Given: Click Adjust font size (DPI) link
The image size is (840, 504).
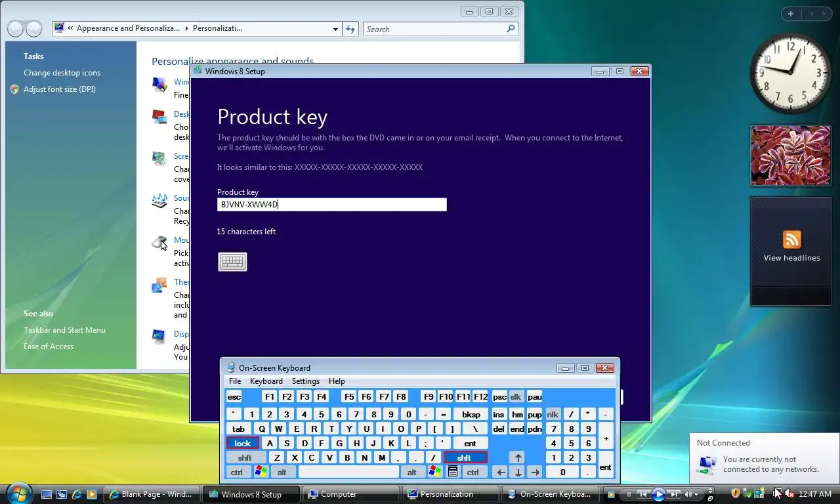Looking at the screenshot, I should (x=60, y=89).
